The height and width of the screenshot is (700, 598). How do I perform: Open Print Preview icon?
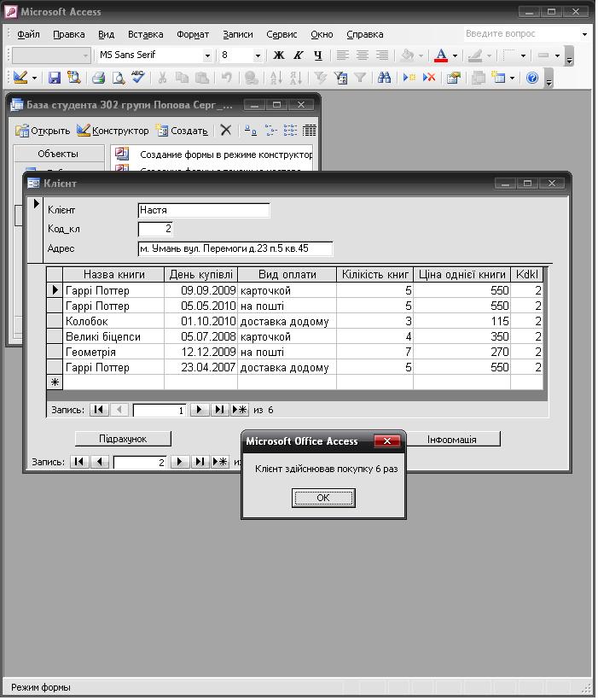[119, 79]
